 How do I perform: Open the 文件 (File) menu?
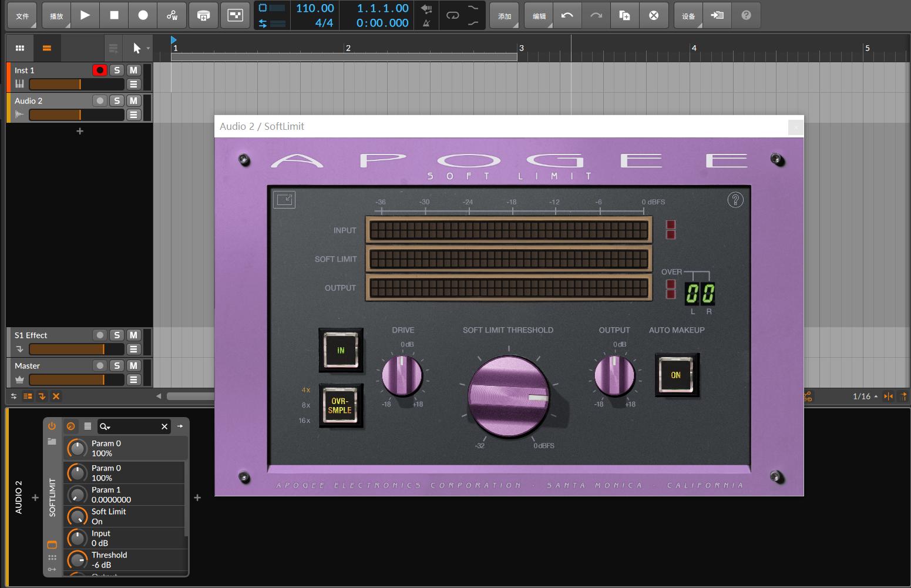click(22, 16)
